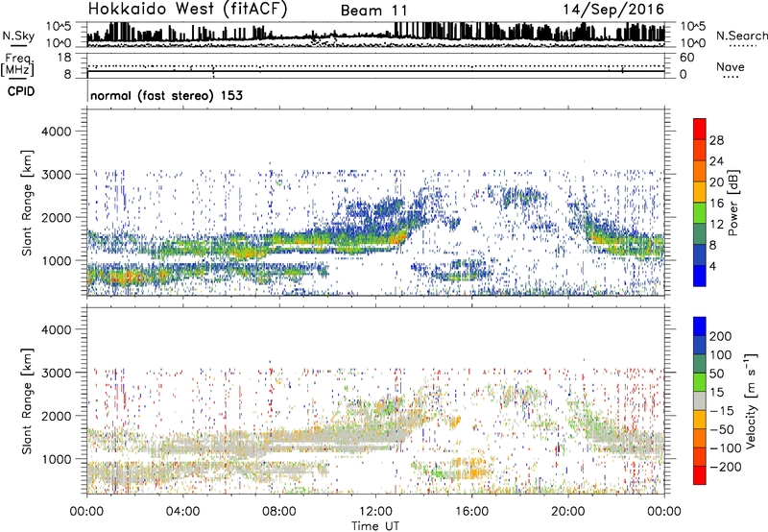The height and width of the screenshot is (532, 768).
Task: Click the 'Time UT' axis title
Action: [375, 526]
